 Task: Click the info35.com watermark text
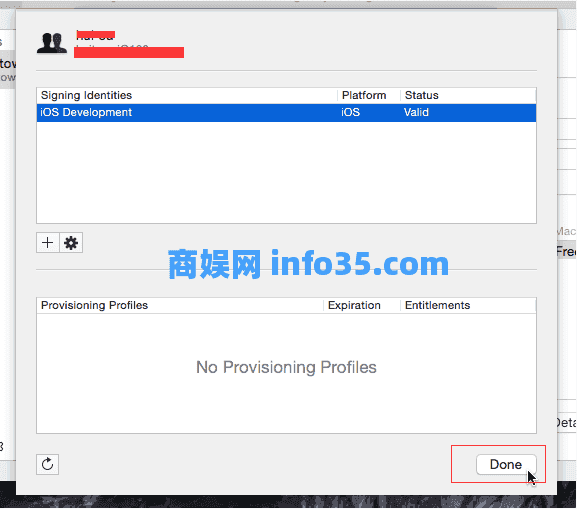pos(360,264)
